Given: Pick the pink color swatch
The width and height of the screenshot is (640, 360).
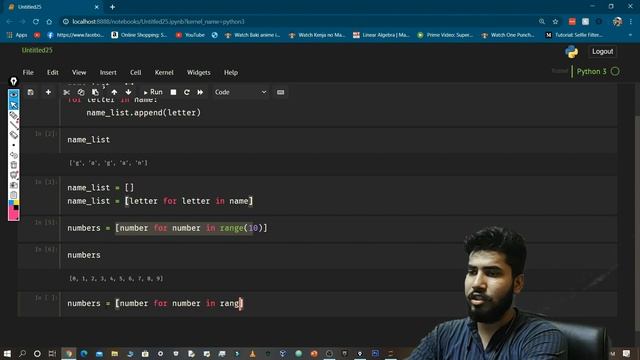Looking at the screenshot, I should 13,214.
